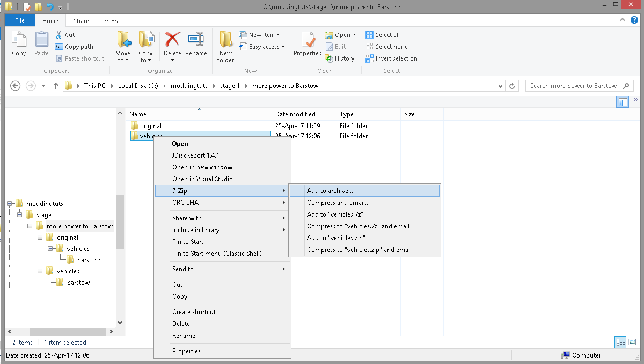Click Add to "vehicles.zip" menu entry

tap(336, 238)
